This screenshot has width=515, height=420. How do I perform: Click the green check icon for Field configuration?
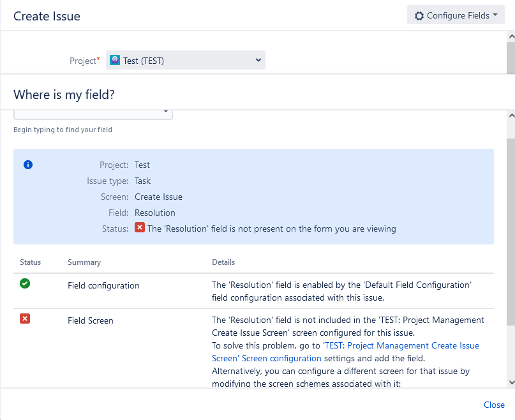click(25, 283)
